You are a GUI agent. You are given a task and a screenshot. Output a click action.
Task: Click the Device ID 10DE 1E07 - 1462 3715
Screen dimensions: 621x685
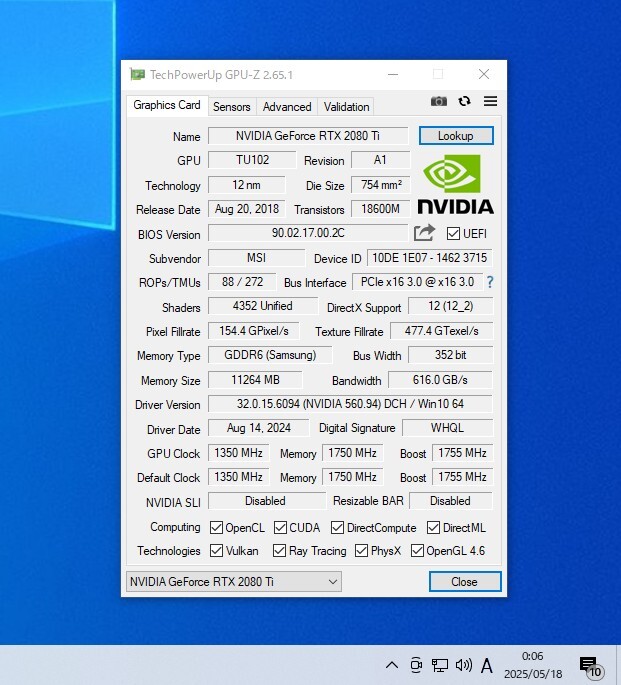point(430,258)
